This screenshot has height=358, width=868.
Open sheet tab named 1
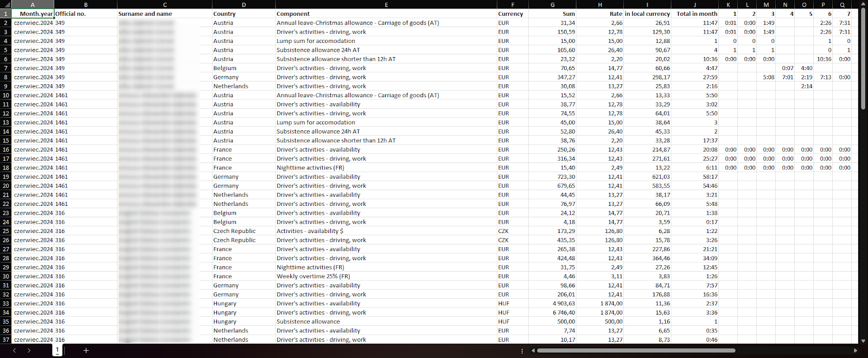(57, 350)
